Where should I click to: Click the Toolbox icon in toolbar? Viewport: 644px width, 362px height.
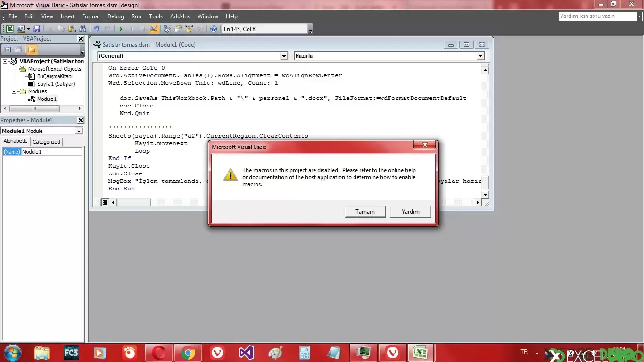(x=200, y=29)
